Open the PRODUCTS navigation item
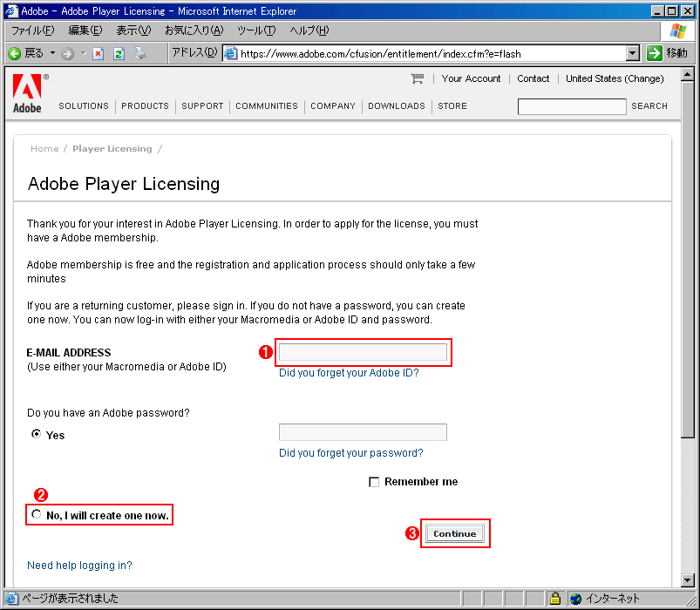Screen dimensions: 700x610 145,106
